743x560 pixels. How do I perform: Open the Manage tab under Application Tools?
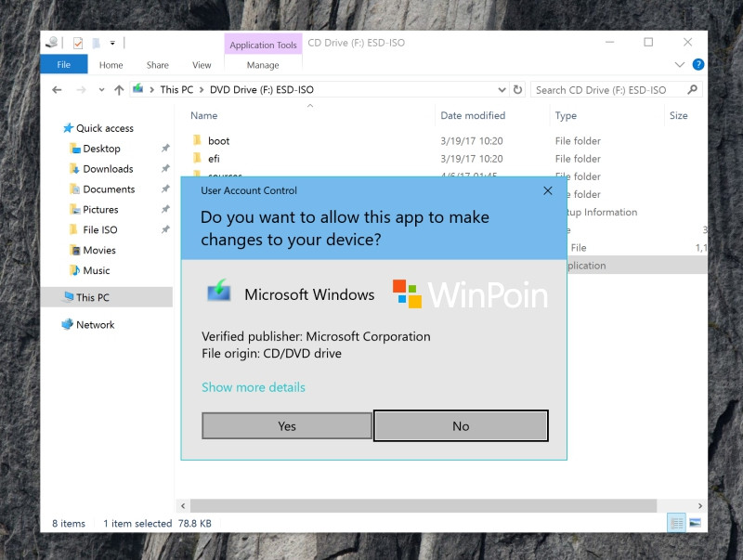pyautogui.click(x=263, y=65)
